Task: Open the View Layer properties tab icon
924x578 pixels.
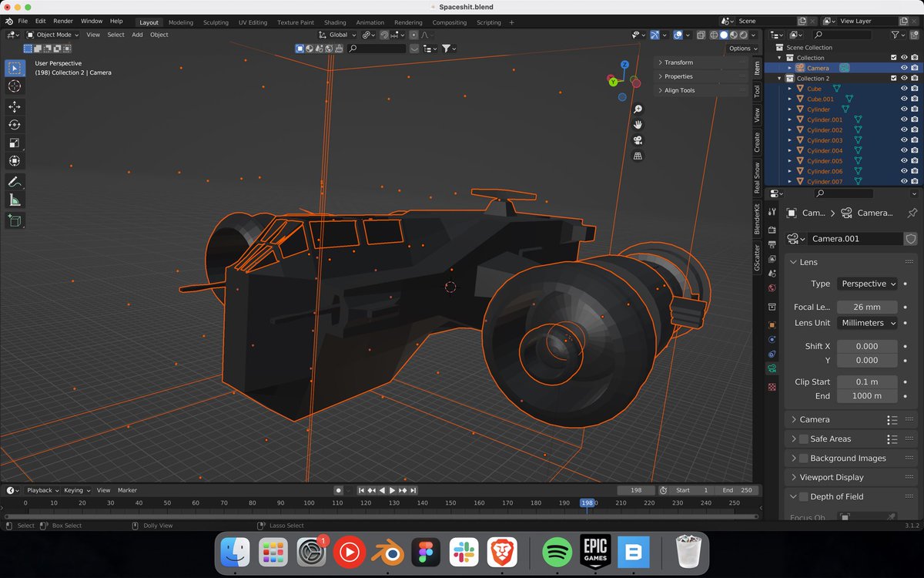Action: coord(772,259)
